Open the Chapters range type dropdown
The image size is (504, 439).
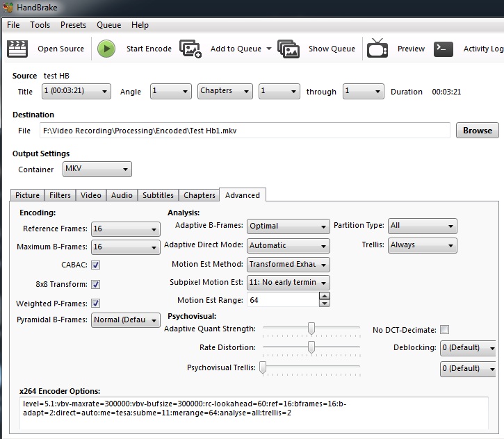tap(225, 91)
